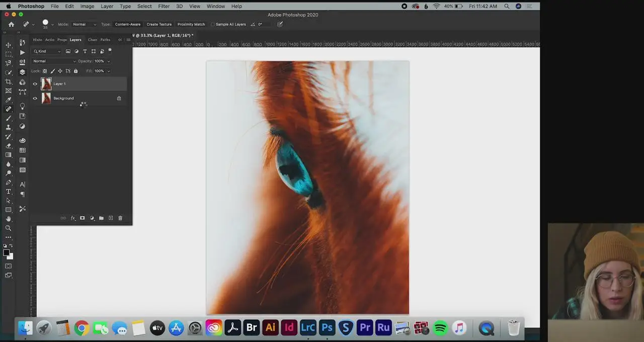Select the Crop tool
This screenshot has height=342, width=644.
click(x=8, y=81)
